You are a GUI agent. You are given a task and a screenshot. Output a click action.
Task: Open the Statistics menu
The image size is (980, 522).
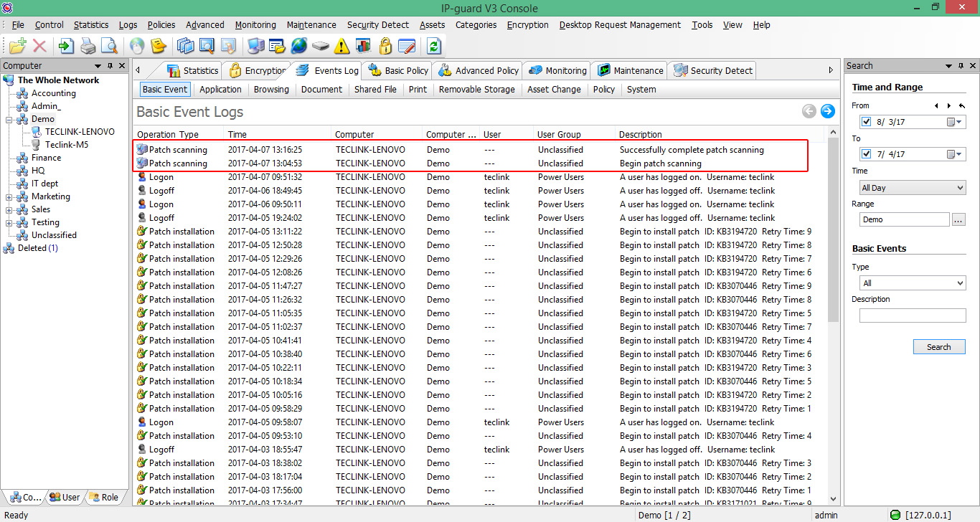(x=91, y=24)
